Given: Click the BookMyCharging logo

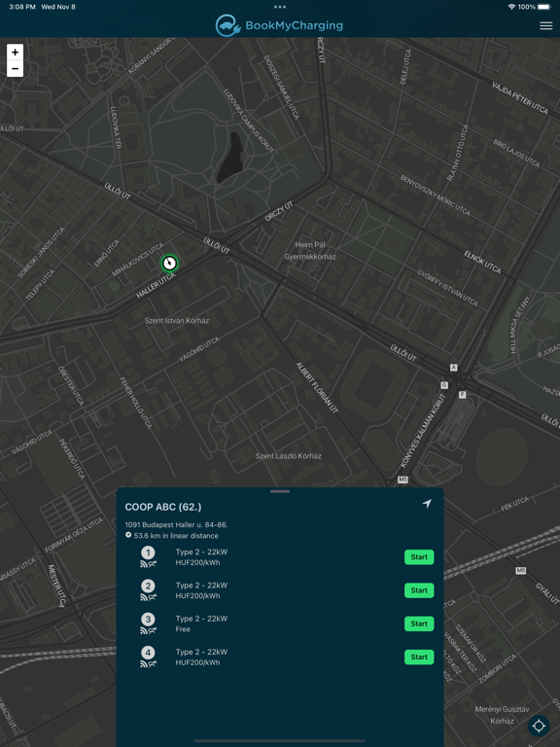Looking at the screenshot, I should tap(279, 25).
